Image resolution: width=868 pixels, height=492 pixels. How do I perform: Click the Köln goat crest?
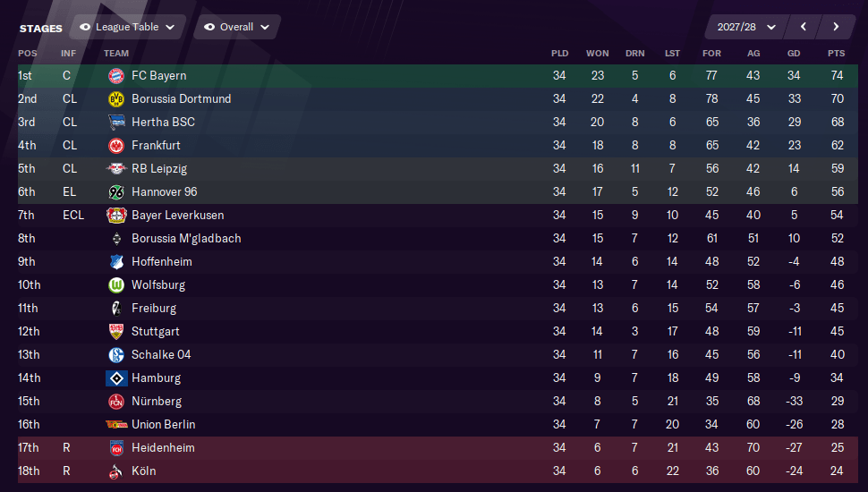116,471
